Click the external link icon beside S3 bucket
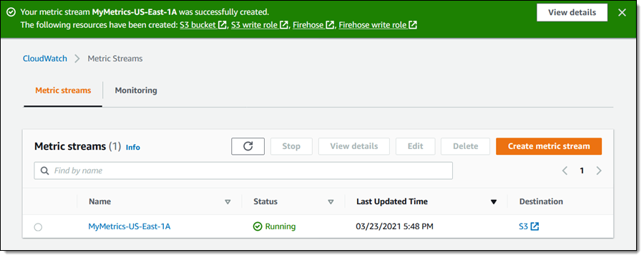Screen dimensions: 644x258 pyautogui.click(x=223, y=25)
